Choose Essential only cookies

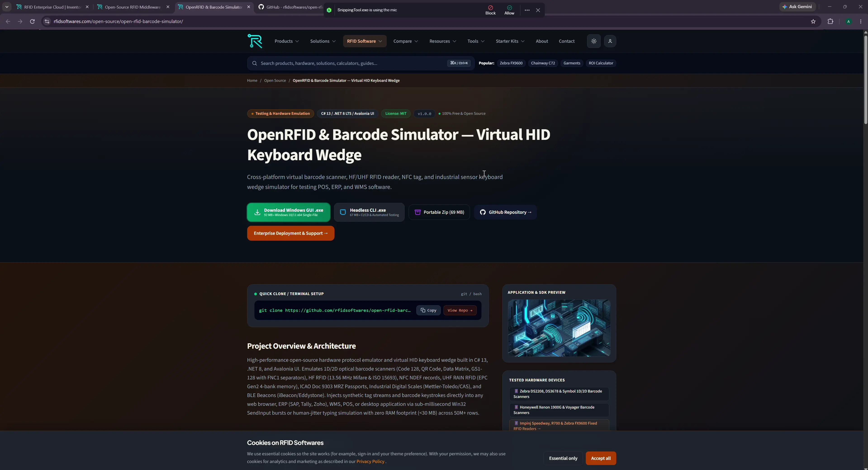[563, 458]
